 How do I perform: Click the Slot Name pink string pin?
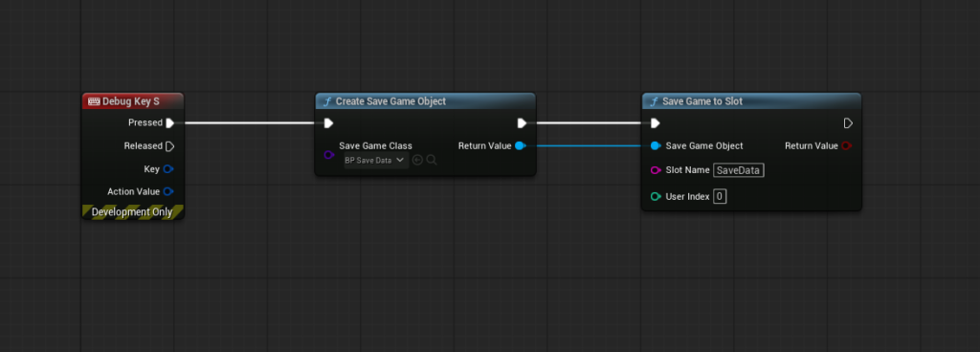(656, 170)
